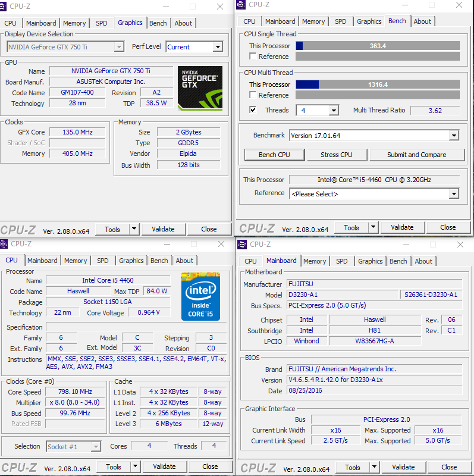Click the This Processor i5-4460 name field
This screenshot has width=474, height=476.
pos(375,180)
